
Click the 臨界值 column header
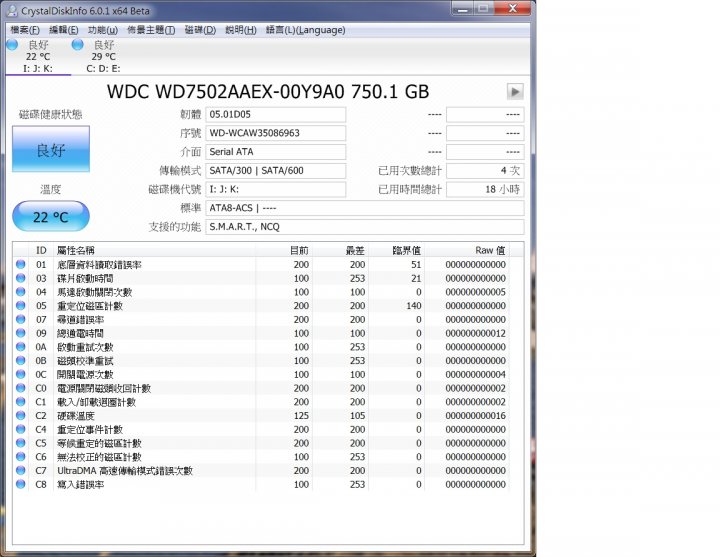pyautogui.click(x=396, y=250)
